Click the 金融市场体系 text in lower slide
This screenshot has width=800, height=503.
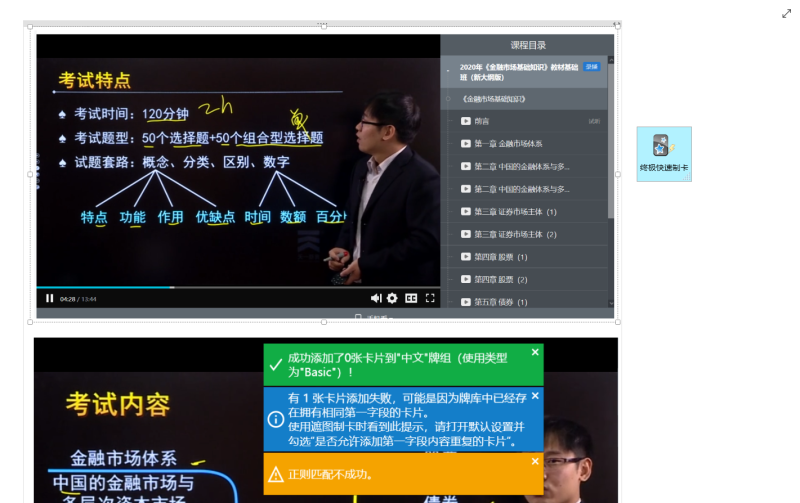(123, 458)
